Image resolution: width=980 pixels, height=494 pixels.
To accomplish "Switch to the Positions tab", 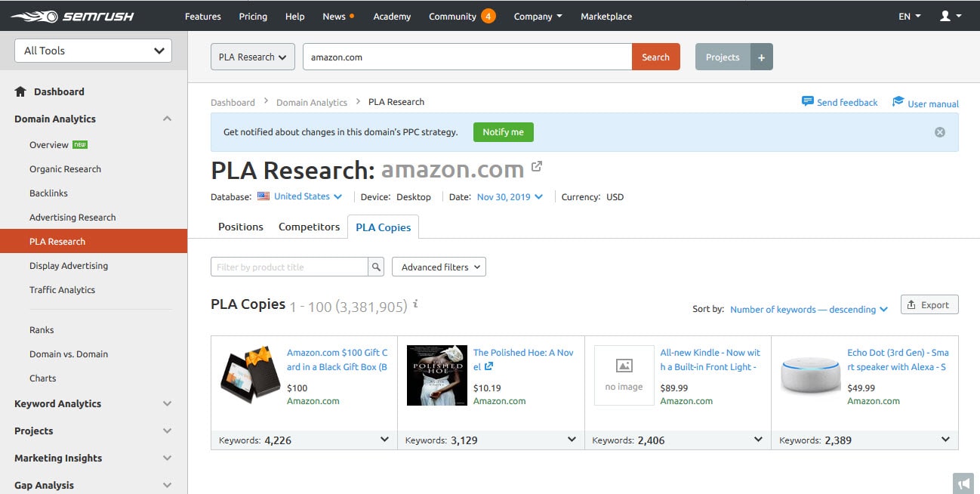I will 240,226.
